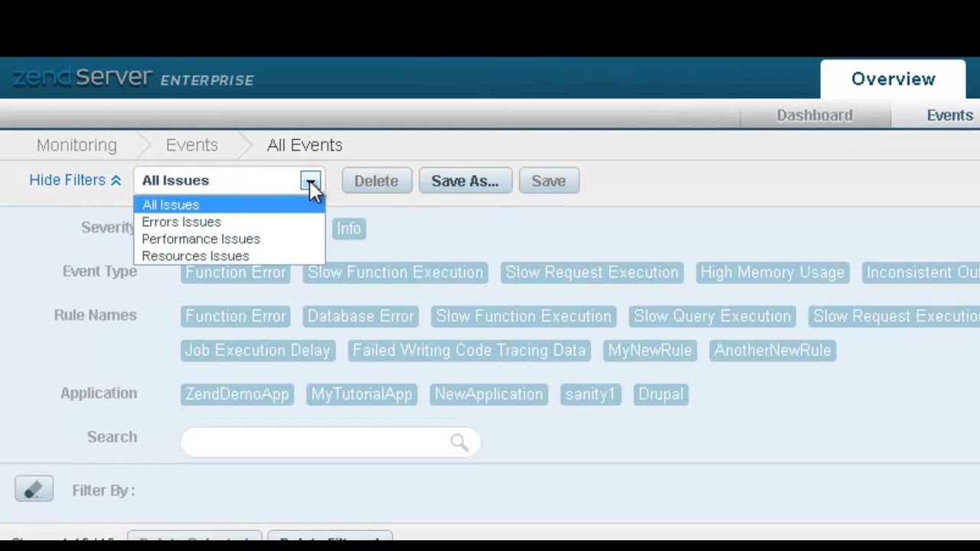
Task: Toggle Database Error rule filter
Action: coord(361,316)
